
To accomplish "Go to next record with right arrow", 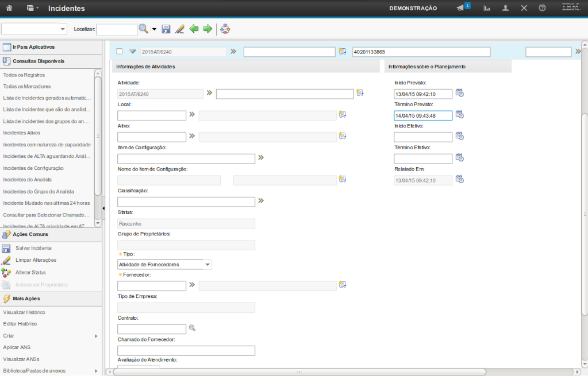I will (207, 29).
